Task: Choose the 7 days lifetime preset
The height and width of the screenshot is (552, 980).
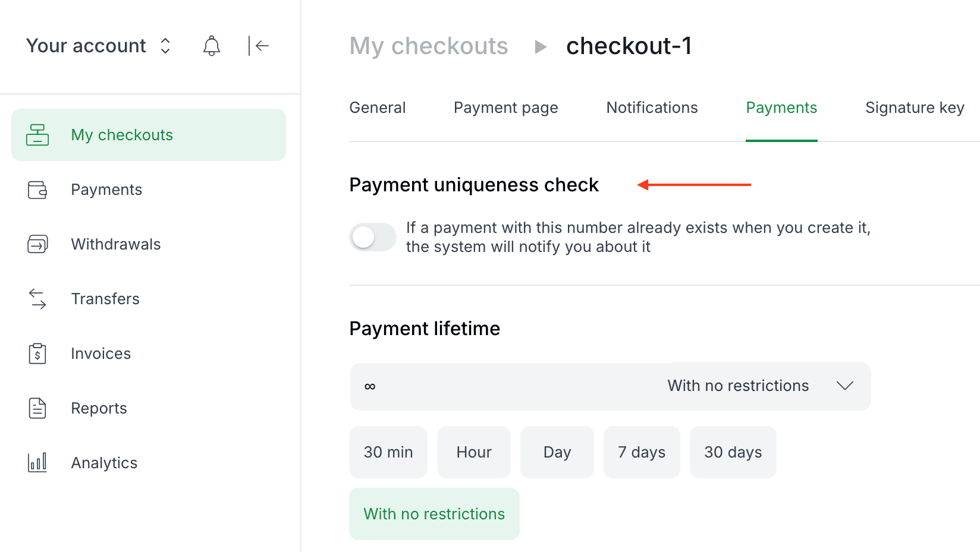Action: (642, 452)
